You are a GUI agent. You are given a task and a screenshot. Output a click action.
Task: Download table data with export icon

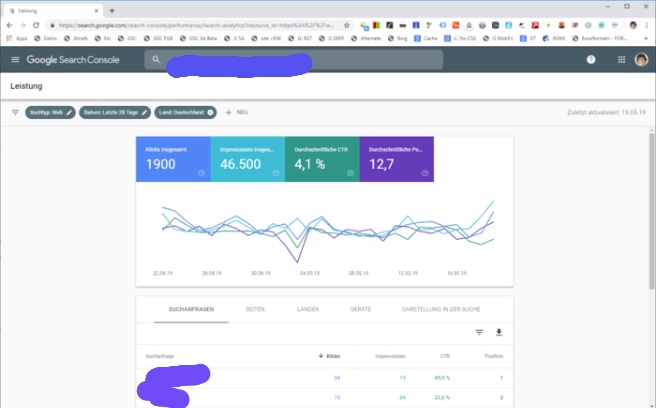pos(499,332)
